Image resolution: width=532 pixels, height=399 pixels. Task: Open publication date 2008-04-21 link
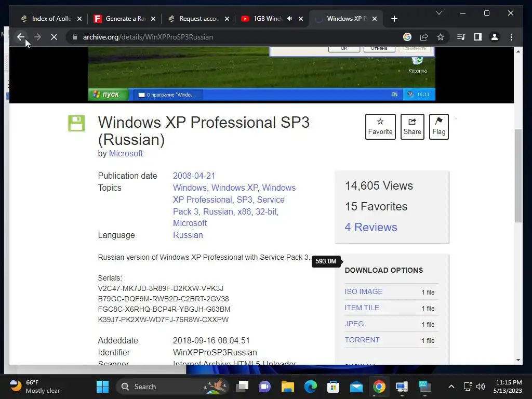tap(194, 176)
